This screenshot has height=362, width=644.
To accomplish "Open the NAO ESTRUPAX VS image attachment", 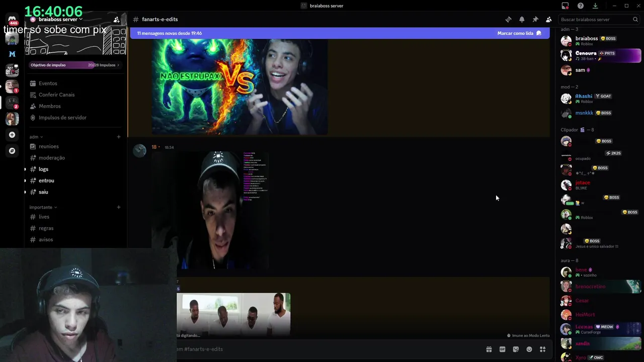I will 239,86.
